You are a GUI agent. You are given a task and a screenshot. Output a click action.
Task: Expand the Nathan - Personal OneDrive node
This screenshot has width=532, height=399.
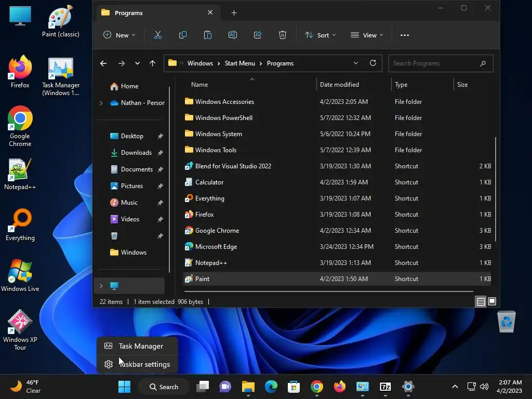click(101, 103)
